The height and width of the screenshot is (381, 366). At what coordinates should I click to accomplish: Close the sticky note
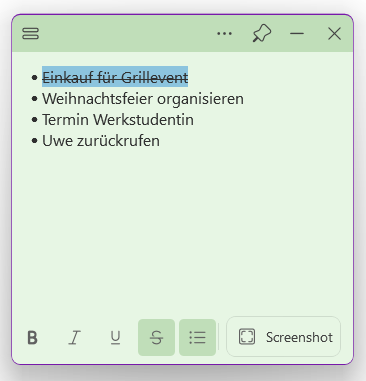(x=334, y=33)
